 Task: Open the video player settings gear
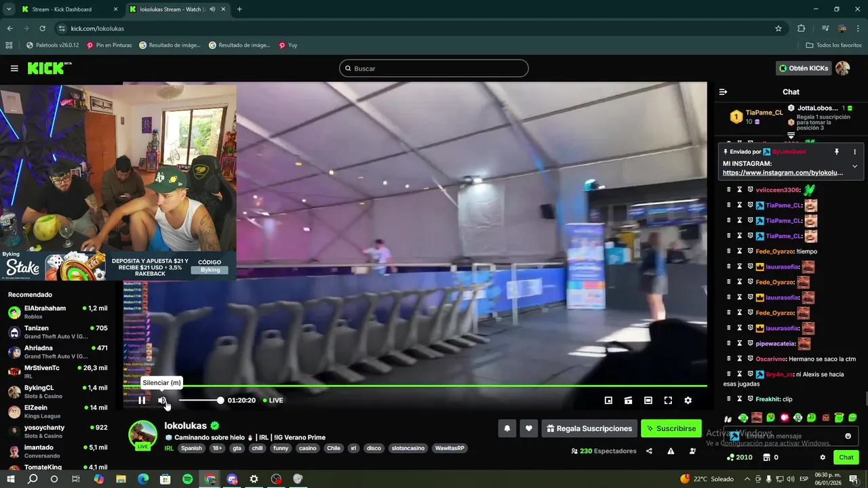(x=688, y=401)
